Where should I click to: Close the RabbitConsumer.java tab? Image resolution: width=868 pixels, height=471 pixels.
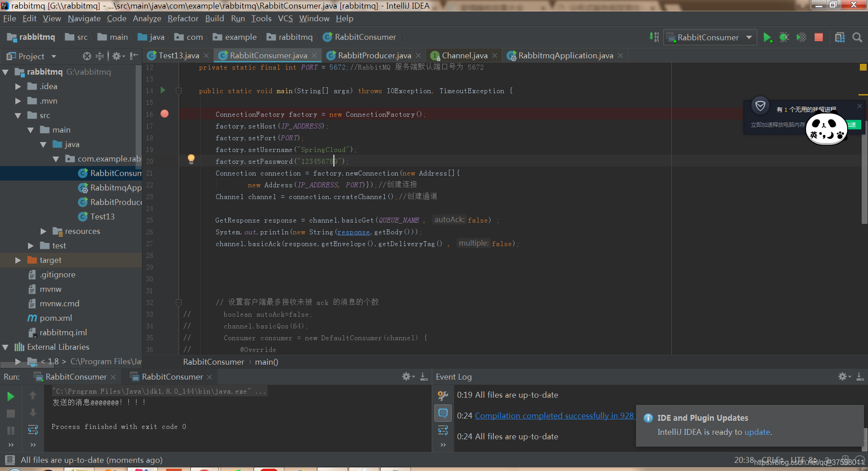click(315, 56)
